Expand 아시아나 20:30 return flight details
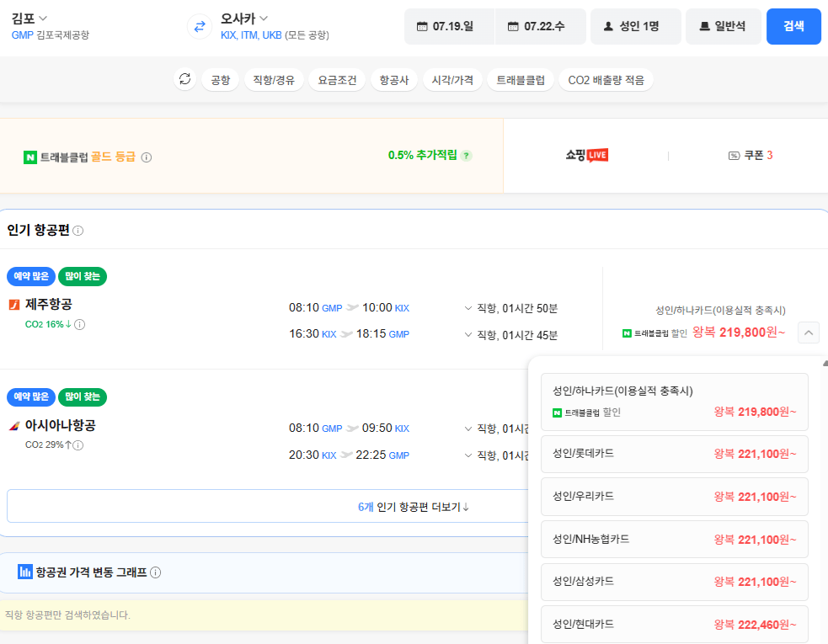The height and width of the screenshot is (644, 828). click(467, 455)
